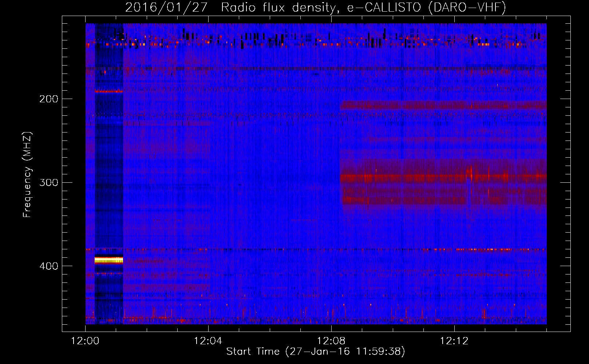589x364 pixels.
Task: Click the 'Frequency (MHZ)' axis label
Action: coord(27,175)
